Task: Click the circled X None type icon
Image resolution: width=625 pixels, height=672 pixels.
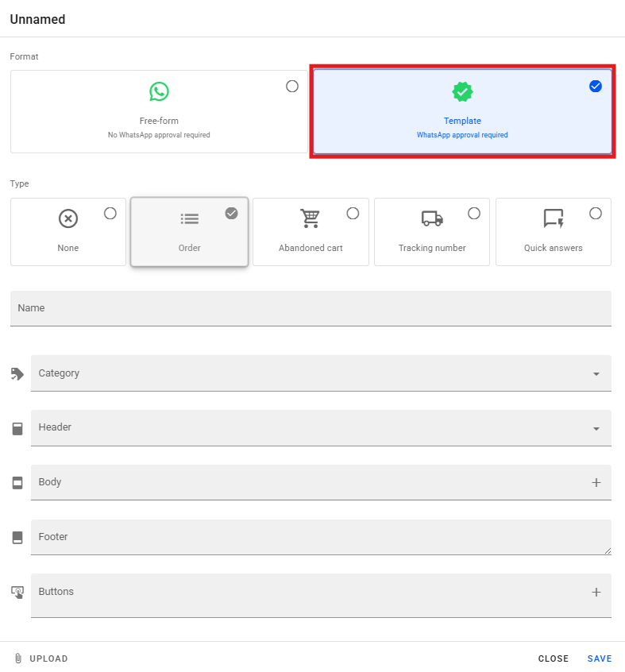Action: pyautogui.click(x=68, y=218)
